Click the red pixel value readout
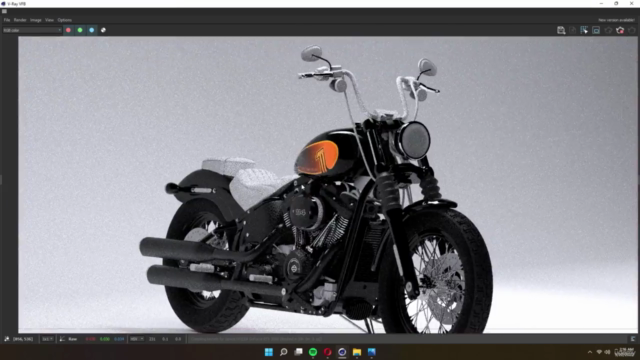This screenshot has height=360, width=640. tap(91, 339)
